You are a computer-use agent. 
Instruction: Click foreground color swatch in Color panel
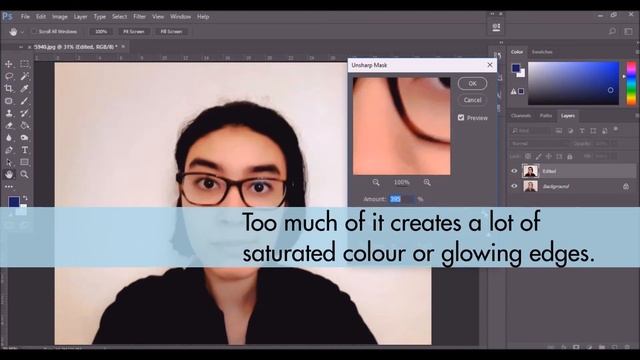coord(516,68)
